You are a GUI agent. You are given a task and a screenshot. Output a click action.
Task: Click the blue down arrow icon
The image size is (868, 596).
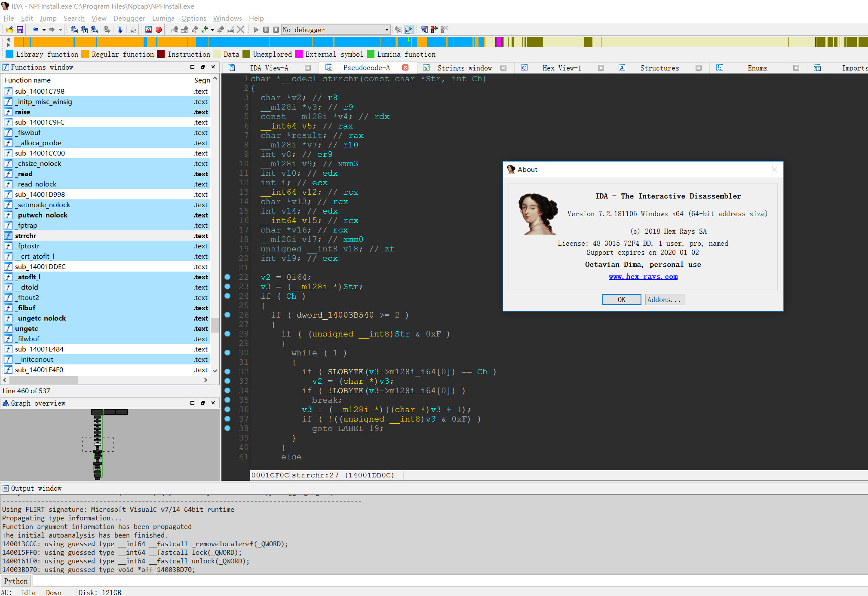[x=120, y=30]
